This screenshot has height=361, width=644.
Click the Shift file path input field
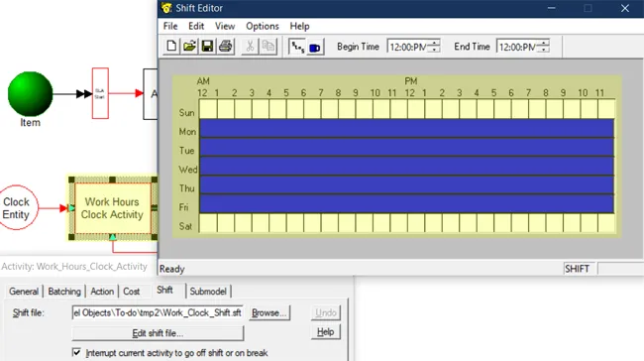pos(158,312)
